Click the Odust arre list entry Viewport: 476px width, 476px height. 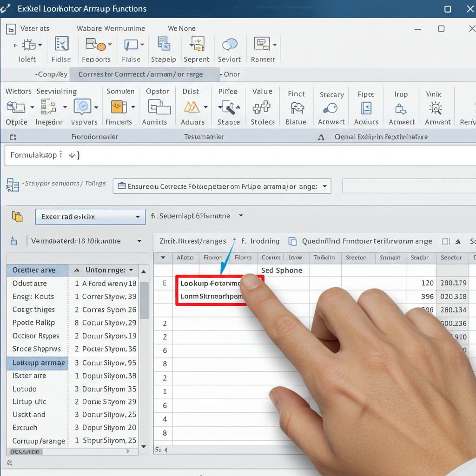pyautogui.click(x=29, y=284)
